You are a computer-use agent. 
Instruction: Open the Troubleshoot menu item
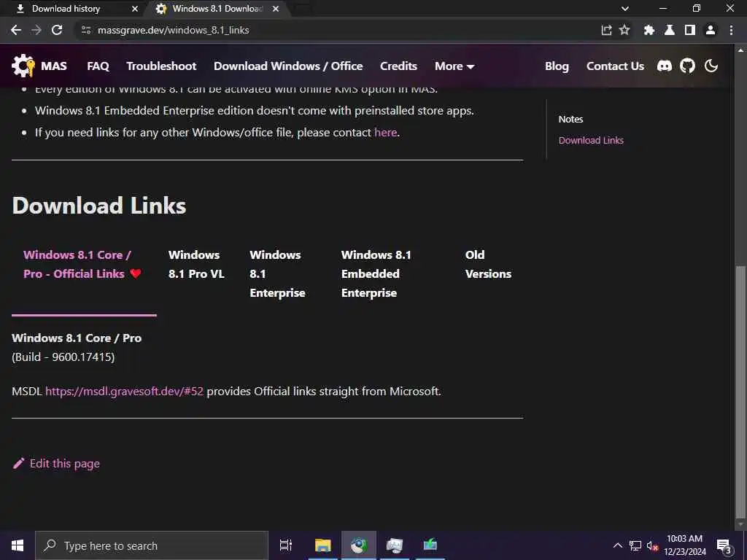pyautogui.click(x=161, y=66)
